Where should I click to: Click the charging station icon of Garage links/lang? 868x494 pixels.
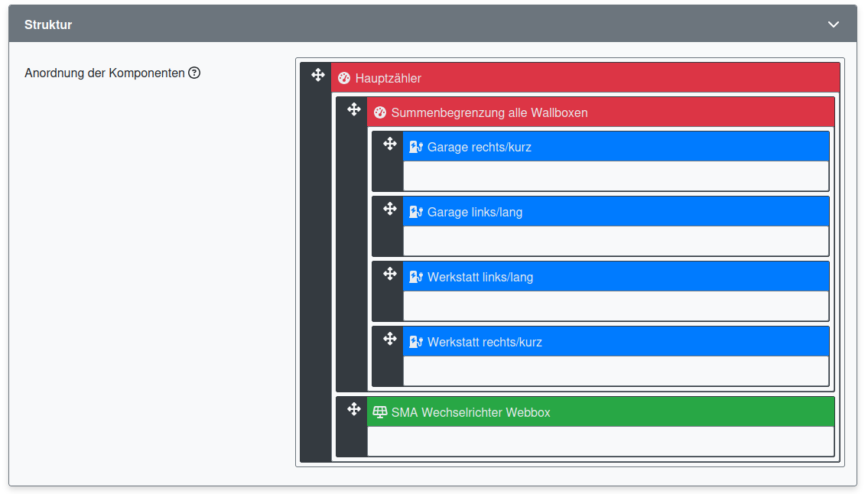(x=416, y=212)
